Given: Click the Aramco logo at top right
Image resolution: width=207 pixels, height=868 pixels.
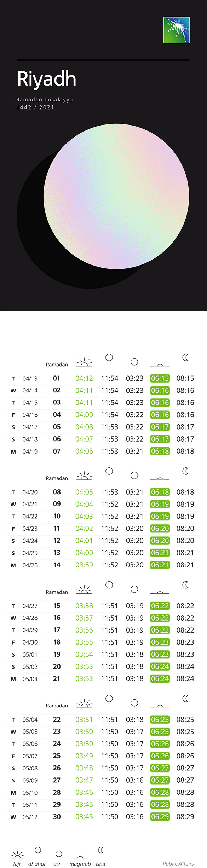Looking at the screenshot, I should tap(177, 30).
